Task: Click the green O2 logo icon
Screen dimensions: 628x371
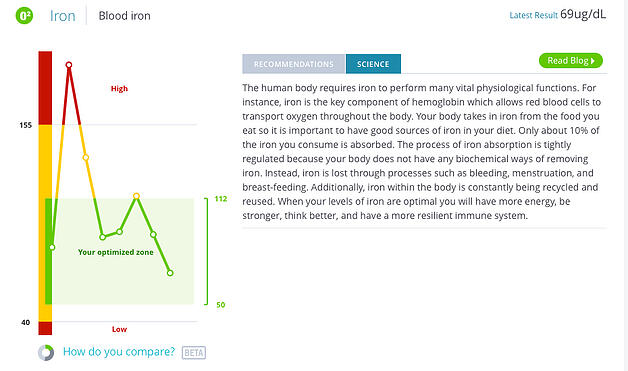Action: (24, 16)
